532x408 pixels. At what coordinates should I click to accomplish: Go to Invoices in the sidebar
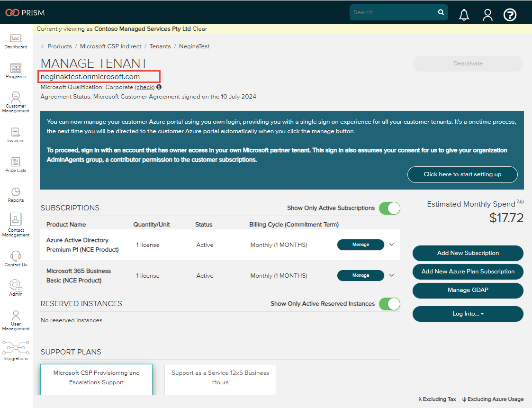(x=16, y=135)
